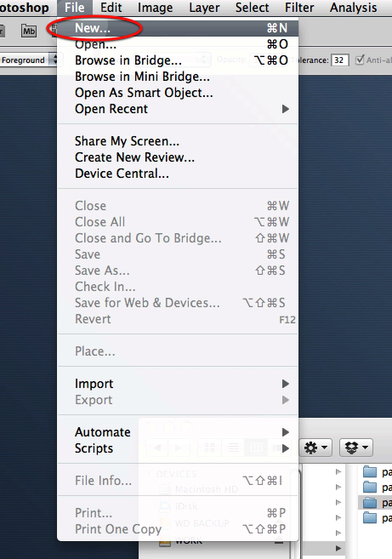Screen dimensions: 392x559
Task: Open the Foreground fill source dropdown
Action: pos(30,60)
